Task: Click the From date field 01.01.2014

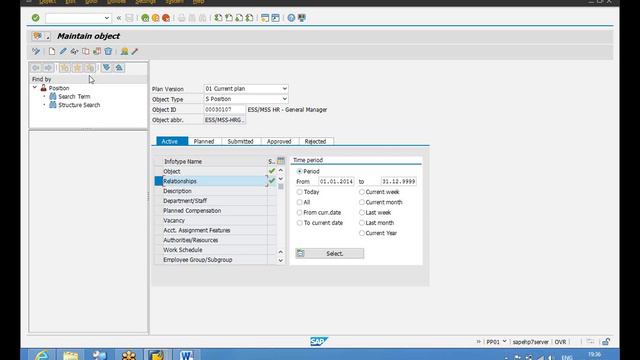Action: tap(336, 181)
